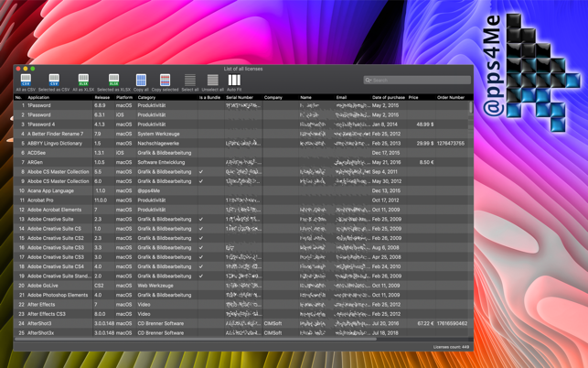588x368 pixels.
Task: Select the AfterShot3 row
Action: click(241, 323)
